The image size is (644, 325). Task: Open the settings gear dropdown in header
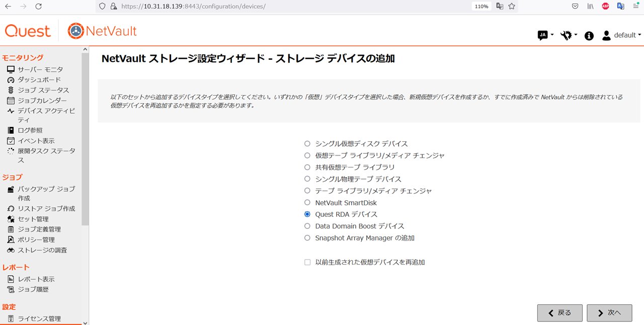569,35
